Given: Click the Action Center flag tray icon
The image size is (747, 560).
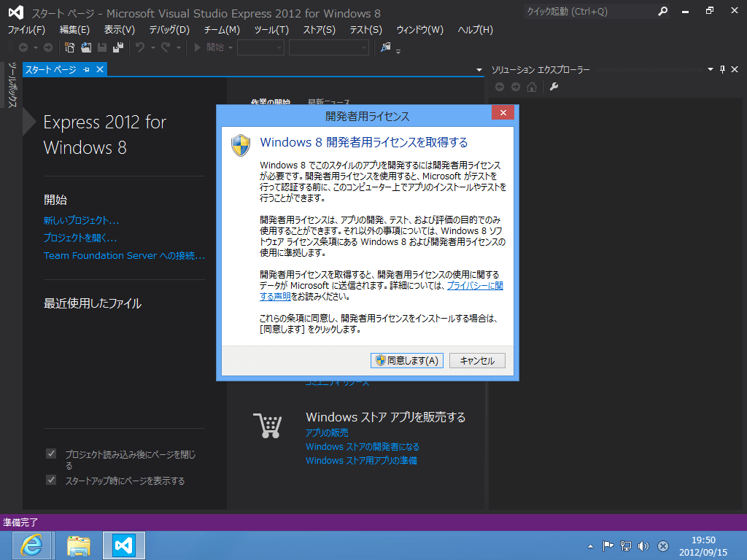Looking at the screenshot, I should click(608, 546).
